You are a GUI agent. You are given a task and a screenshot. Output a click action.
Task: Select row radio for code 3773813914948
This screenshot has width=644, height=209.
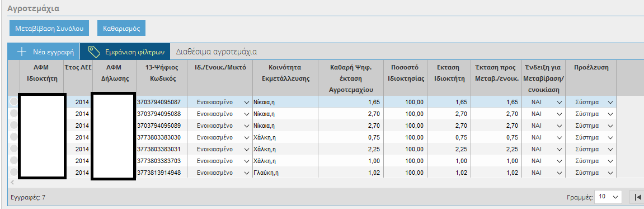(x=13, y=173)
